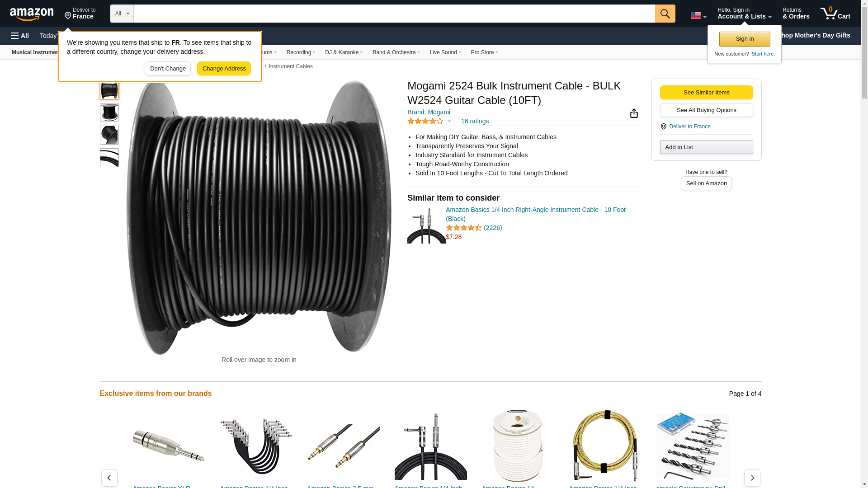
Task: Open the Recording submenu
Action: click(x=301, y=52)
